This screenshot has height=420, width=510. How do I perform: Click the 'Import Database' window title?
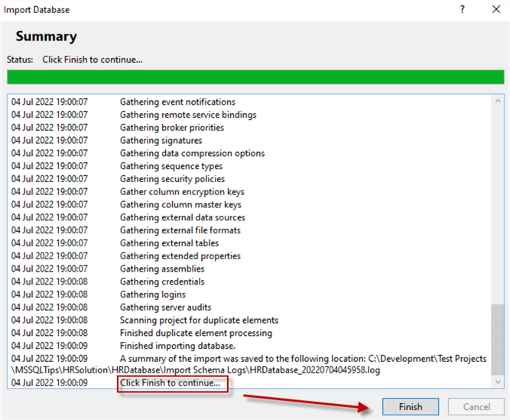(x=37, y=10)
